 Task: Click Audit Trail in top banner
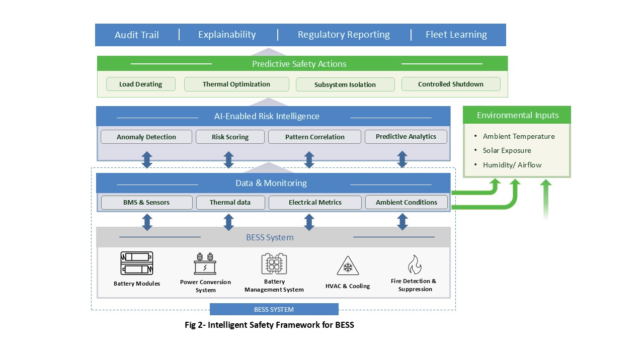click(x=137, y=35)
